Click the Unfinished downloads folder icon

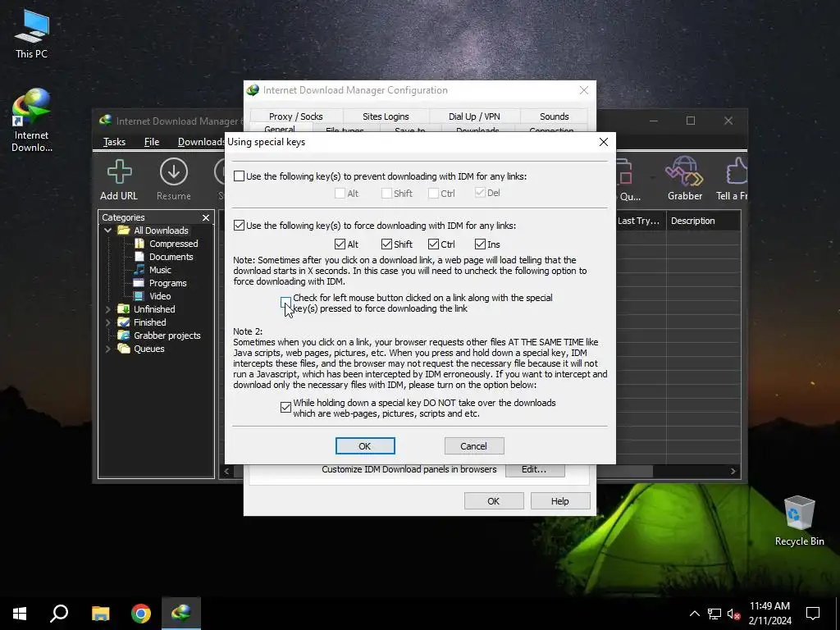[x=124, y=309]
